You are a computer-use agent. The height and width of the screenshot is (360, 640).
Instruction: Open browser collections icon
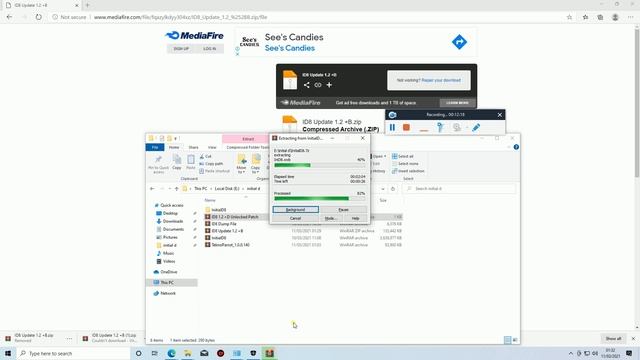tap(600, 17)
